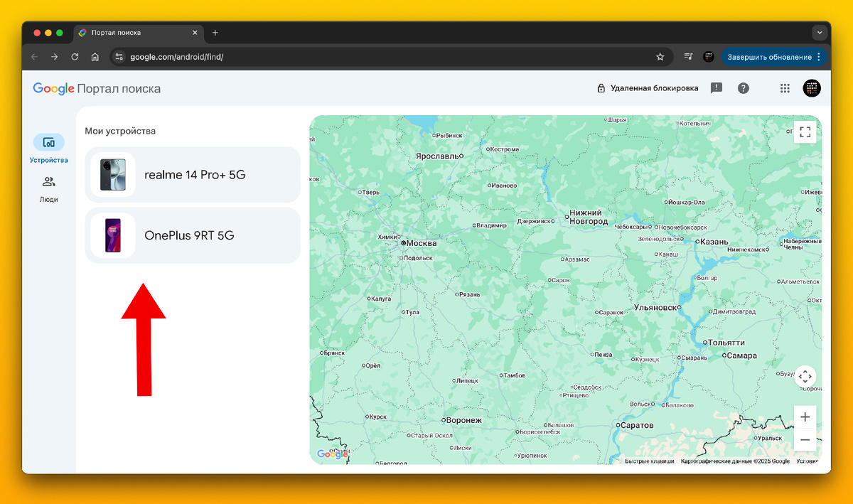Reload the page with the refresh icon

[75, 57]
